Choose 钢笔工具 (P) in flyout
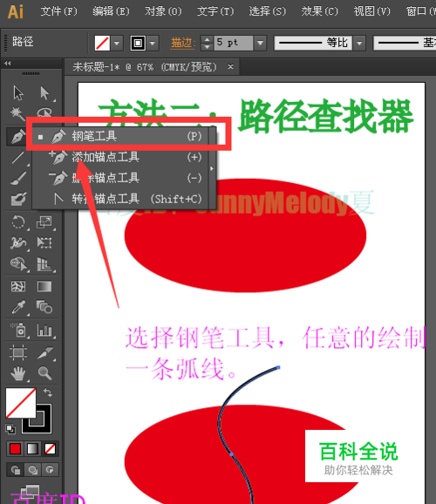 pos(120,136)
